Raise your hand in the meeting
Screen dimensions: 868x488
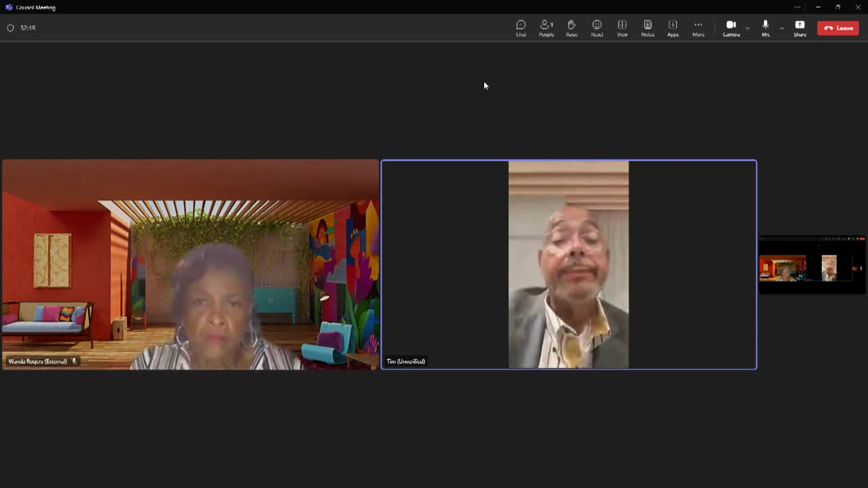click(x=572, y=28)
